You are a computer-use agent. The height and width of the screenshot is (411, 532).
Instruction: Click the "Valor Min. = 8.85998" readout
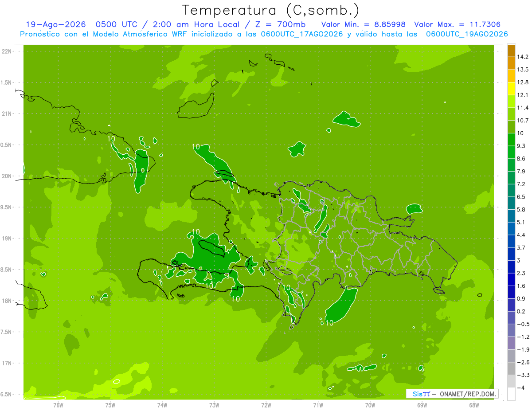pos(363,24)
